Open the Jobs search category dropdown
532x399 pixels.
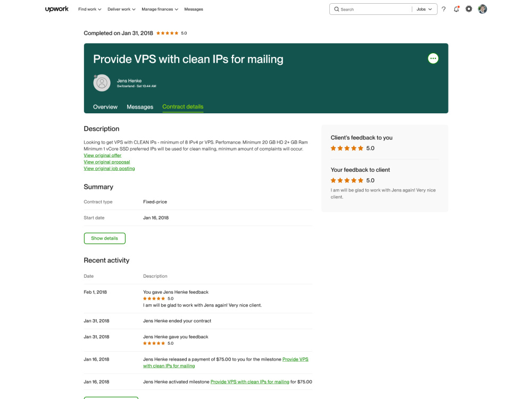(424, 9)
